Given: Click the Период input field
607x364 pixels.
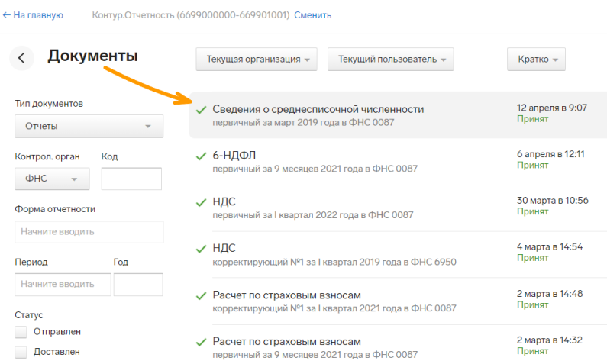Looking at the screenshot, I should (x=63, y=284).
